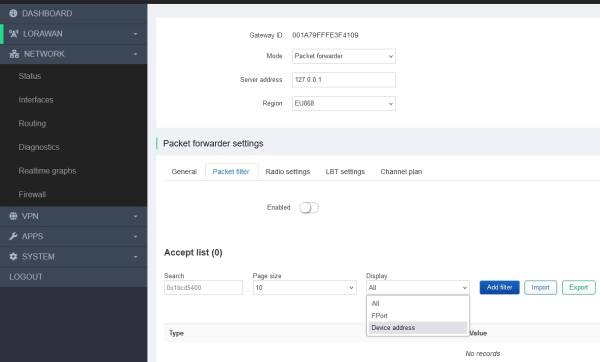
Task: Click the Search input field
Action: (x=203, y=288)
